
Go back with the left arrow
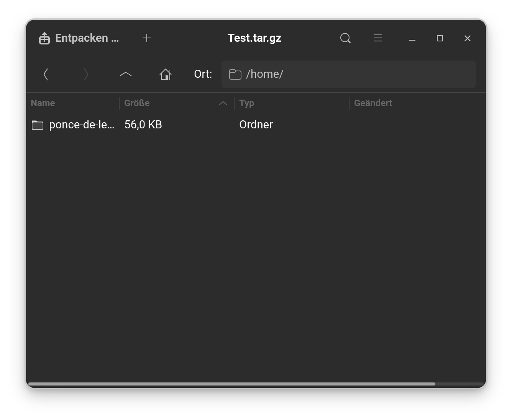(46, 74)
